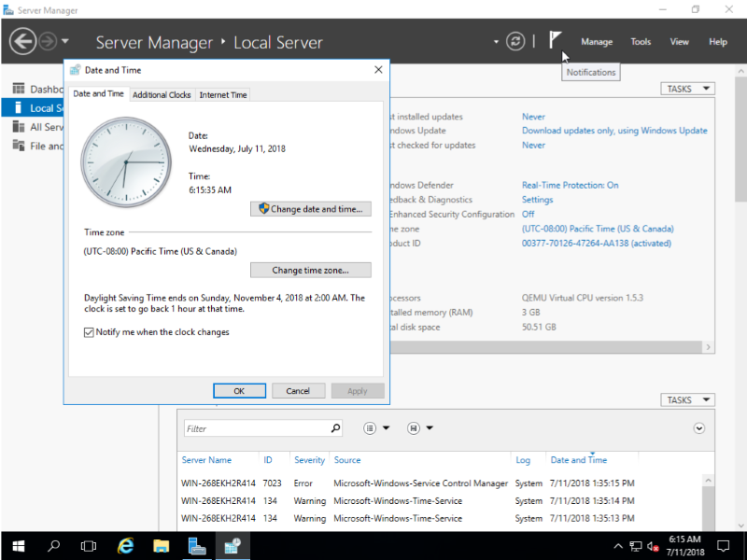
Task: Uncheck Notify me when the clock changes
Action: point(89,332)
